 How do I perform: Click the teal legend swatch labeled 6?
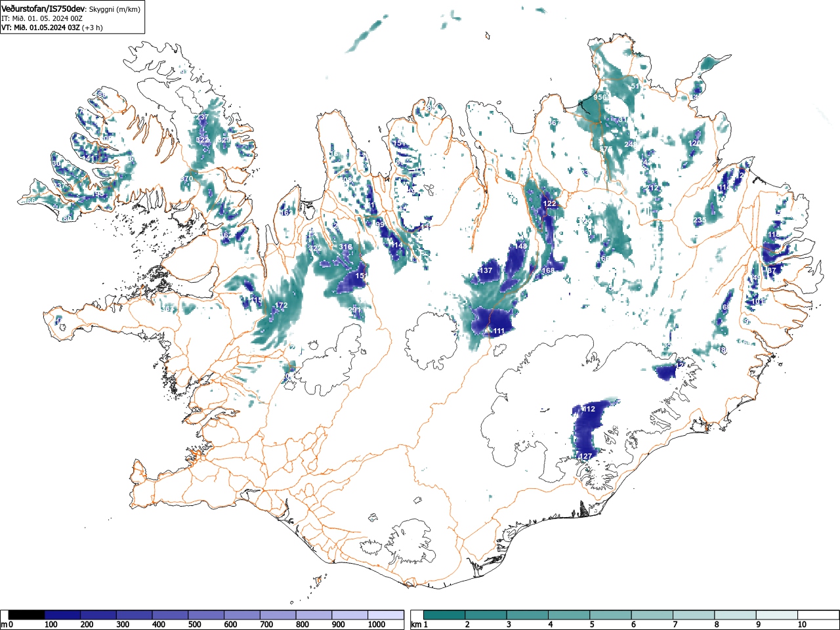(x=652, y=615)
